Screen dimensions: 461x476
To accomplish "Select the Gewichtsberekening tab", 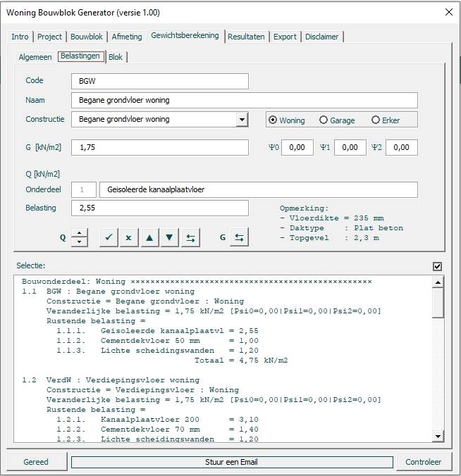I will pyautogui.click(x=185, y=35).
